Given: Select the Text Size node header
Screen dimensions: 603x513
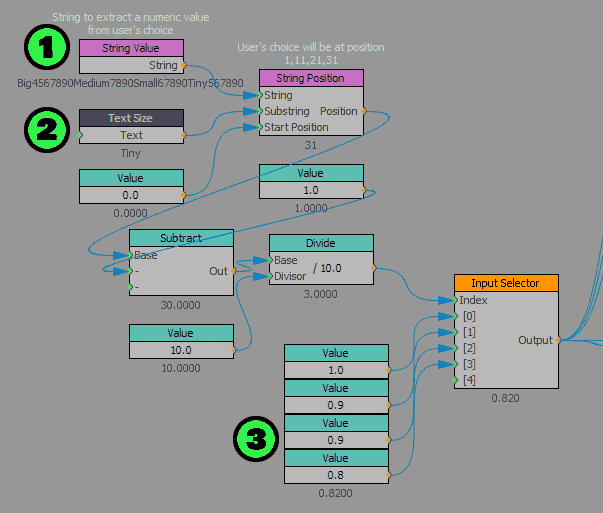Looking at the screenshot, I should click(x=131, y=118).
